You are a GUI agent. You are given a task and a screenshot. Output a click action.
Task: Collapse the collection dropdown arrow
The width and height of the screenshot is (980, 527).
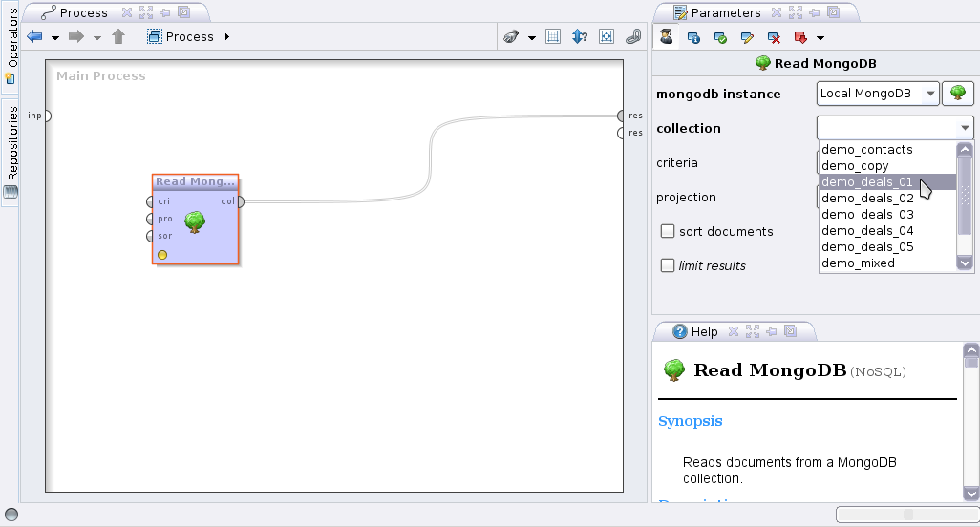pos(964,128)
